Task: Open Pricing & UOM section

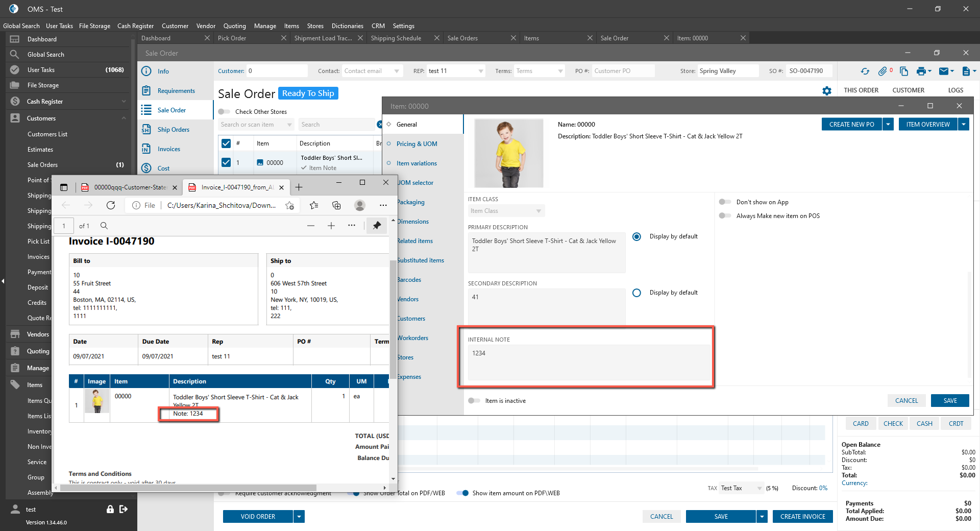Action: pos(416,144)
